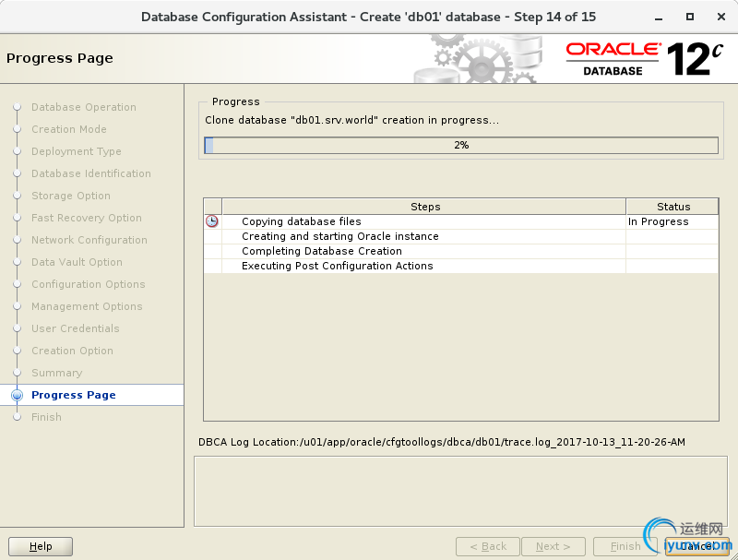738x560 pixels.
Task: Maximize the Database Configuration Assistant window
Action: [689, 17]
